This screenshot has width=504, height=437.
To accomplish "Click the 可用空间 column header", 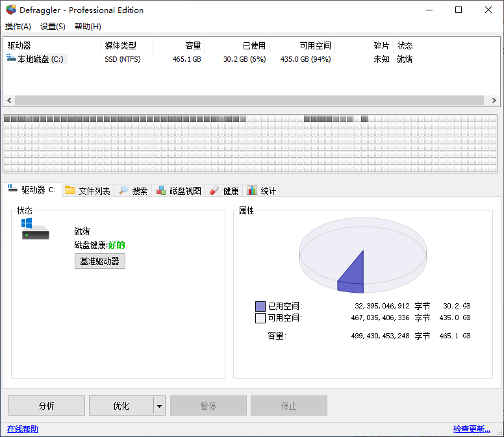I will click(x=303, y=45).
